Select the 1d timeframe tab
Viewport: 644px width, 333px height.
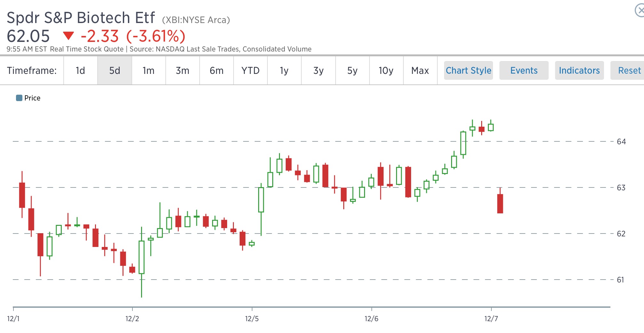coord(80,70)
